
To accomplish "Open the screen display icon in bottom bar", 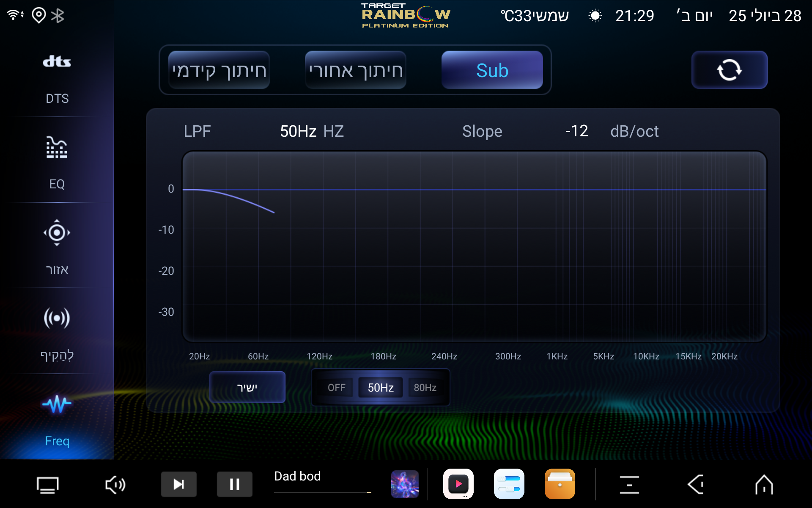I will tap(48, 485).
